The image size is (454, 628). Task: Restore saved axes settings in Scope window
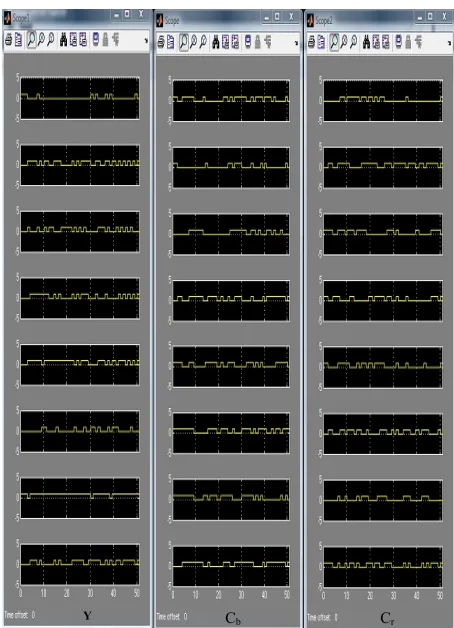coord(235,42)
